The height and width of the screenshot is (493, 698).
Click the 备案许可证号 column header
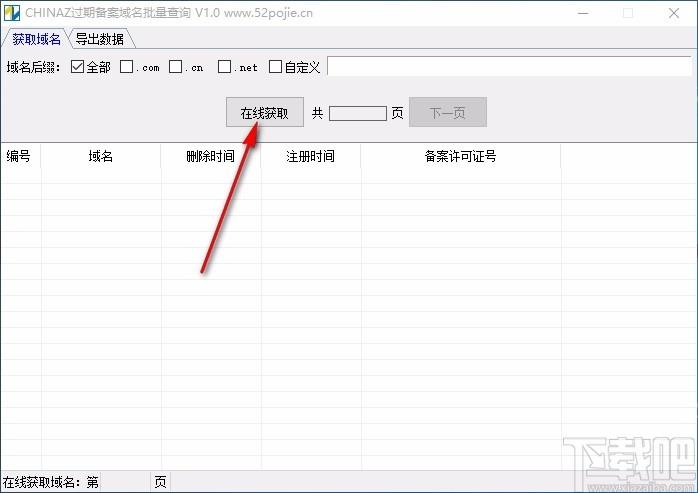pyautogui.click(x=461, y=156)
